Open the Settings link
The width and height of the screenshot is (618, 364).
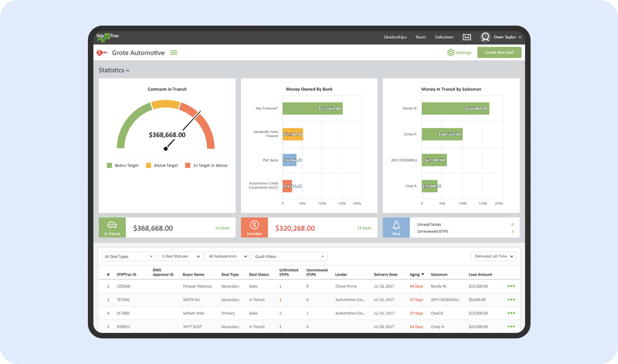pos(464,53)
